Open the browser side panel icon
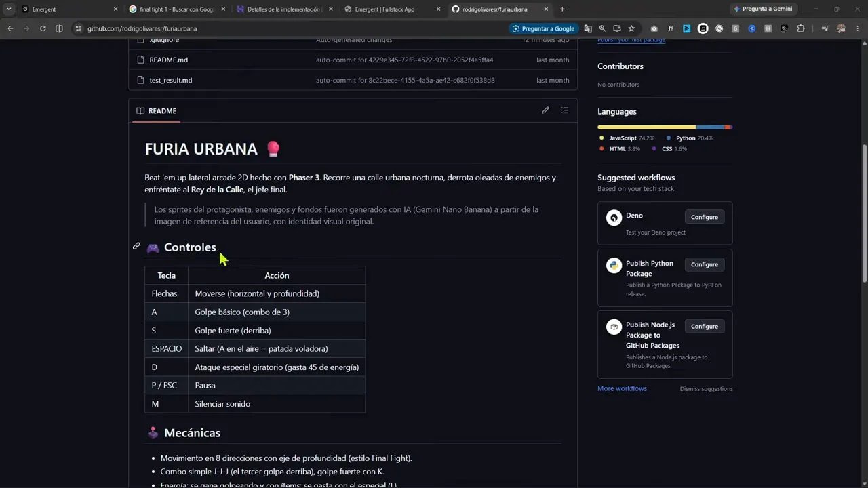The image size is (868, 488). (x=59, y=28)
